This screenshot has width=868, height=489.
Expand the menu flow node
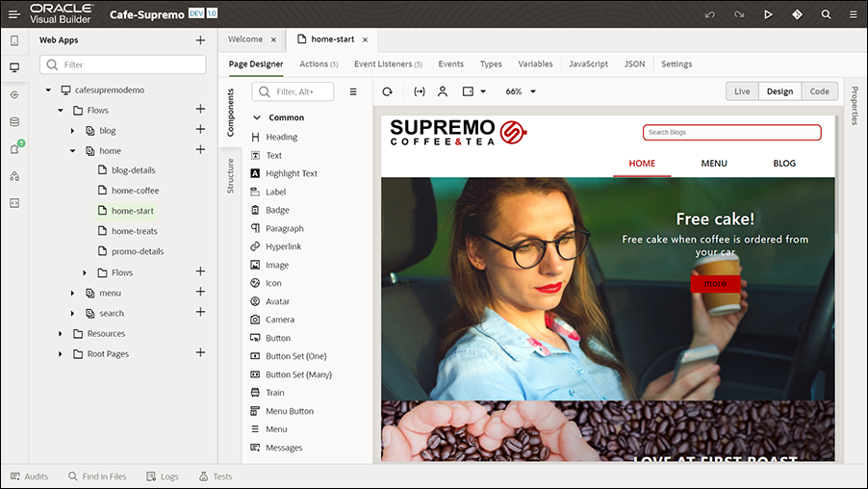[x=72, y=293]
